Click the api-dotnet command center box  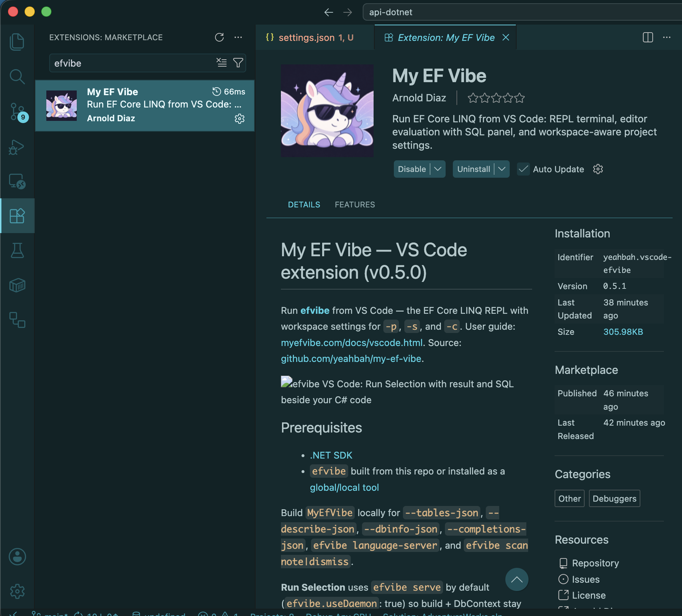(522, 12)
